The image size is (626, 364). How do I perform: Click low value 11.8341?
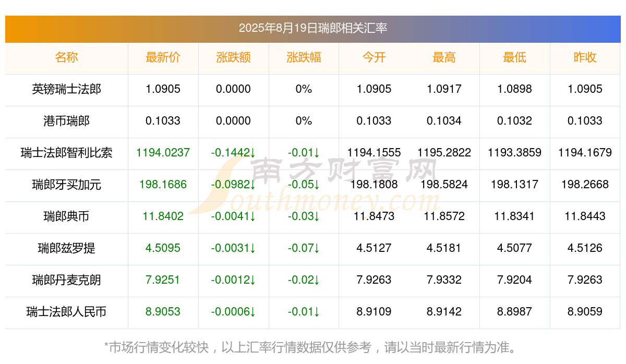[514, 216]
